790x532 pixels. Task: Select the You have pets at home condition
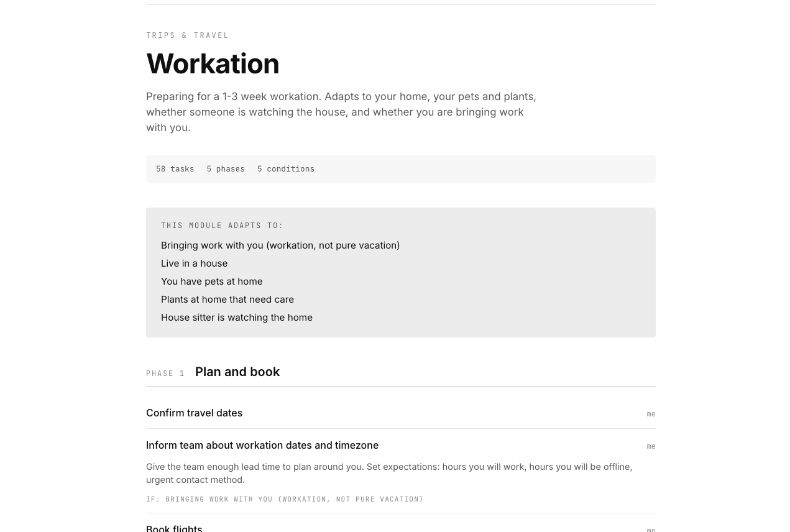click(211, 282)
